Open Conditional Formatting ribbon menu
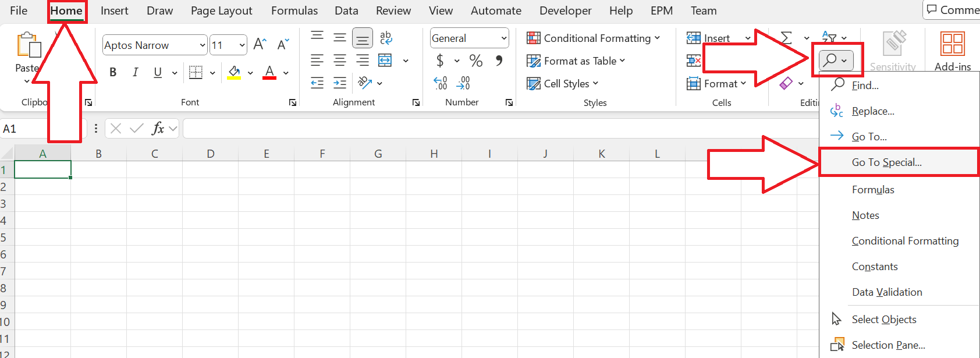 tap(593, 38)
